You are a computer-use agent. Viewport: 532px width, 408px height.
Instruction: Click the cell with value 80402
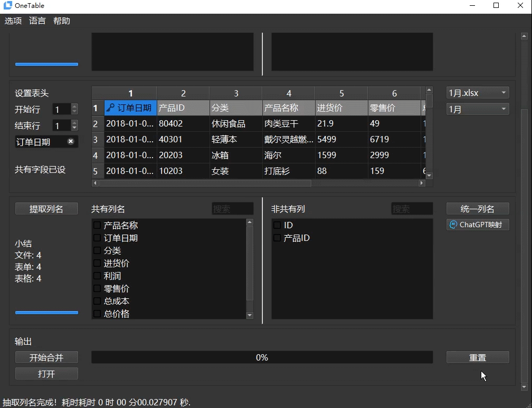tap(183, 124)
